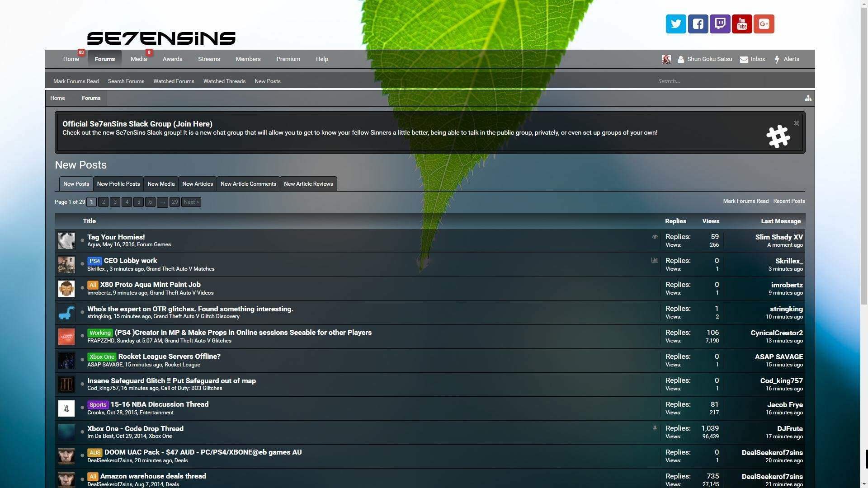Sort threads by Views column header
The height and width of the screenshot is (488, 868).
711,221
